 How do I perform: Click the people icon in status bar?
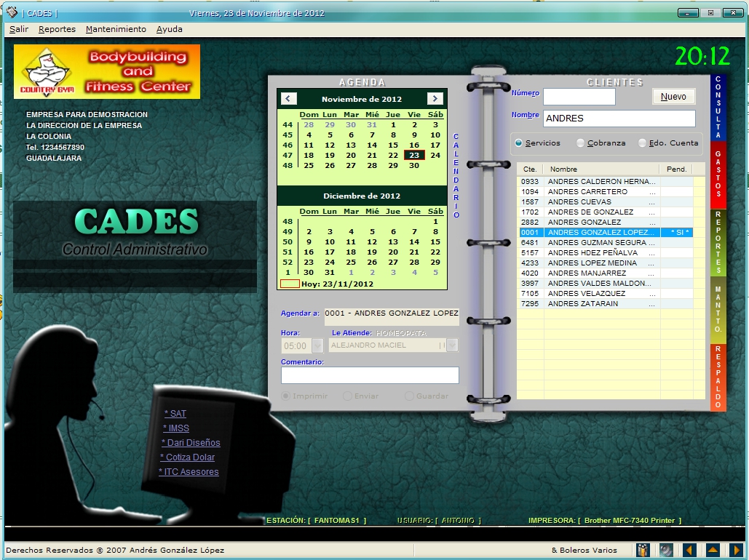[643, 551]
